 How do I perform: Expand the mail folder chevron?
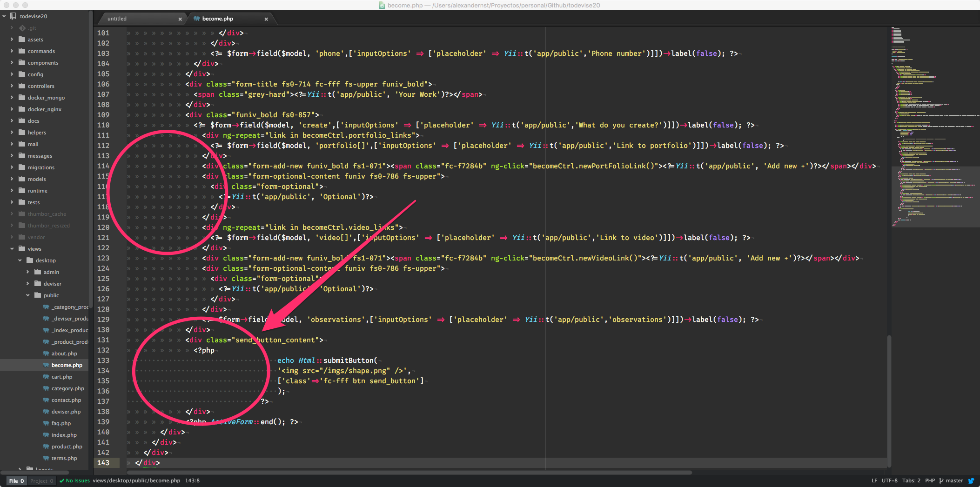pos(12,144)
